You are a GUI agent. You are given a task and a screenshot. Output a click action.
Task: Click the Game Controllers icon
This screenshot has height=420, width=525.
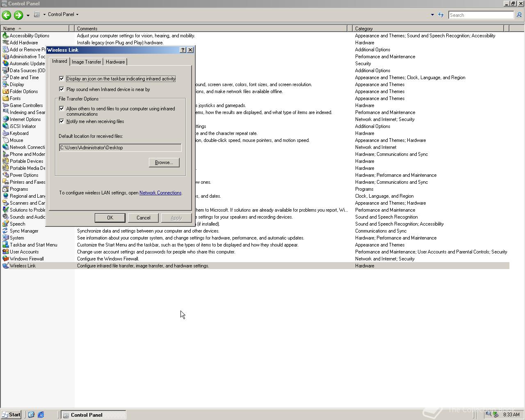coord(5,105)
